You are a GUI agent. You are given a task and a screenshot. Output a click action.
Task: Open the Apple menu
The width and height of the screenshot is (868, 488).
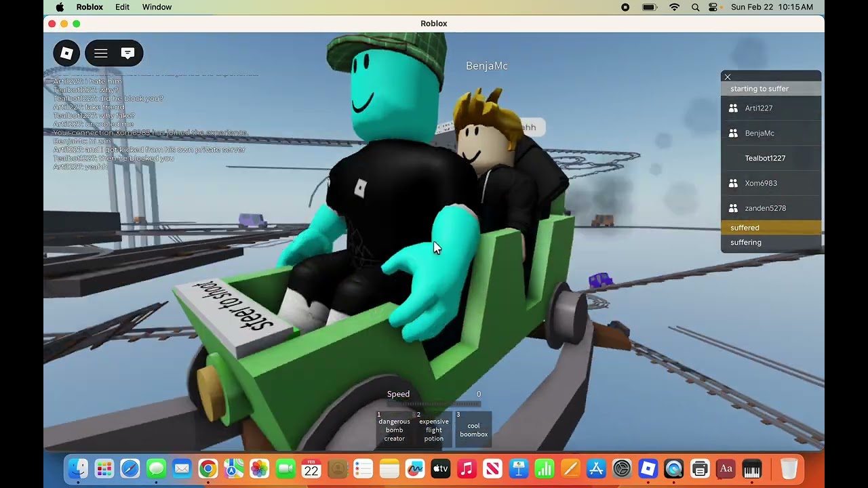(60, 7)
